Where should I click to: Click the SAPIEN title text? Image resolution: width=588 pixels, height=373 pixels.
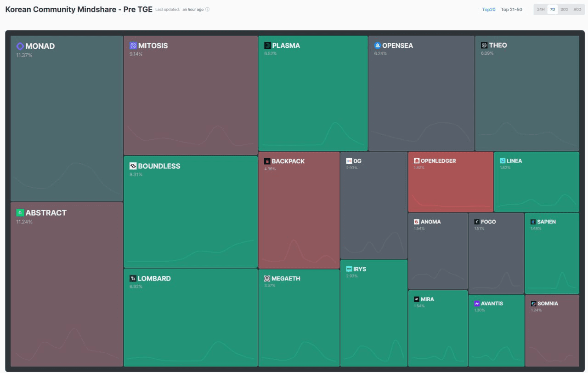tap(546, 222)
